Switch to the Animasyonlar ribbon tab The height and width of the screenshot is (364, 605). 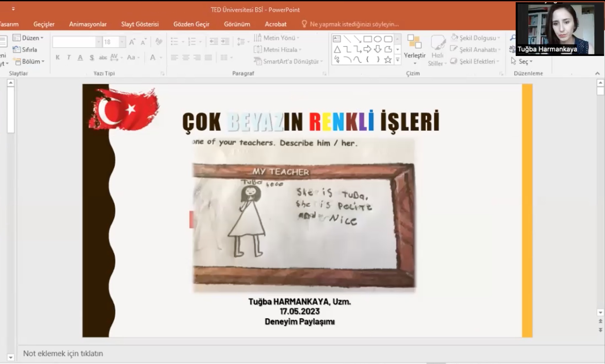coord(88,24)
